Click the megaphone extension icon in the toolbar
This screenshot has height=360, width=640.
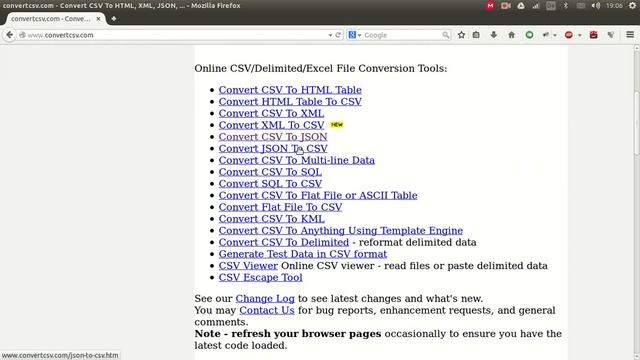point(546,35)
